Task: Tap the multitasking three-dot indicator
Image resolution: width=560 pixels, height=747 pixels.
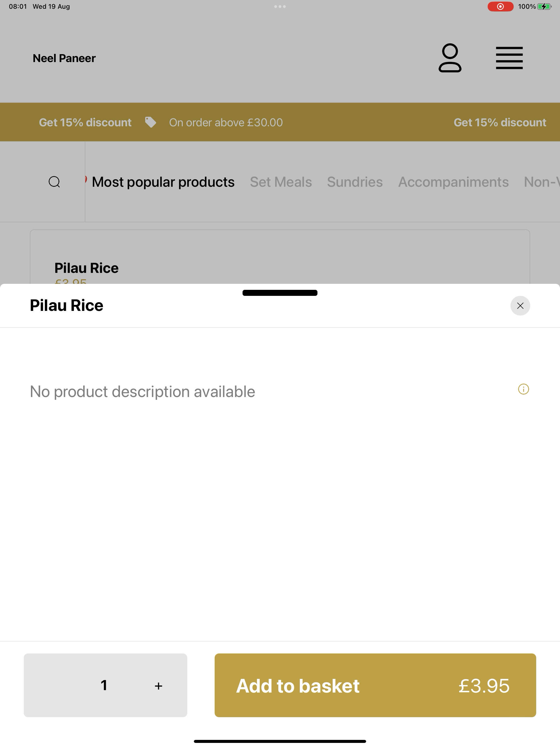Action: click(x=280, y=6)
